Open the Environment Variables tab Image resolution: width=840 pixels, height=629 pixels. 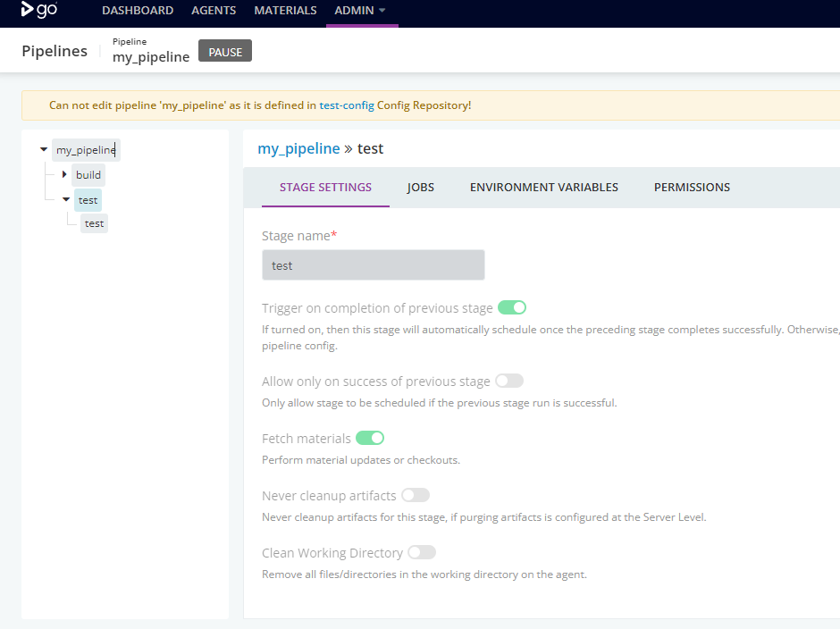[x=543, y=187]
